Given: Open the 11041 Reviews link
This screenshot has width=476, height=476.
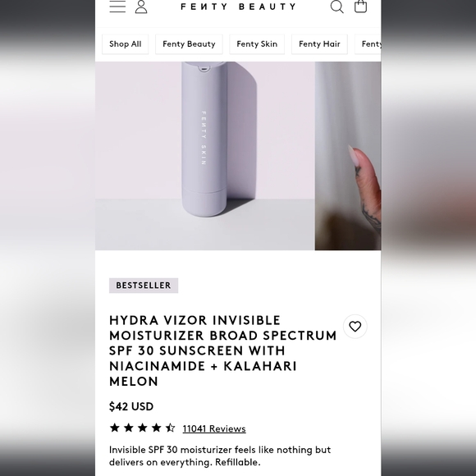Looking at the screenshot, I should 214,428.
